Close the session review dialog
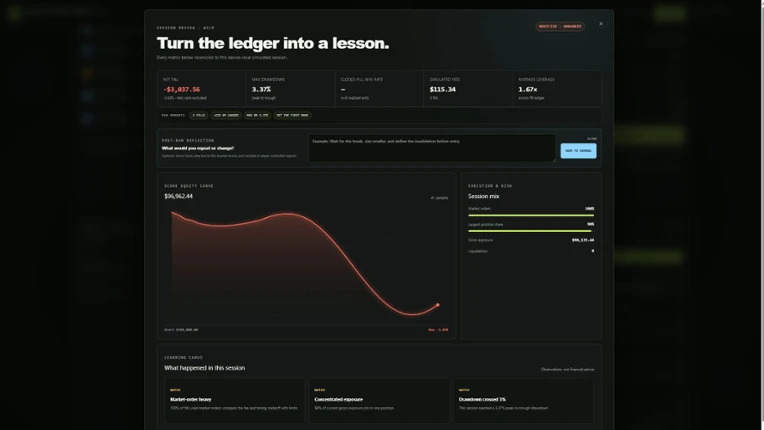Screen dimensions: 764x430 [x=601, y=24]
